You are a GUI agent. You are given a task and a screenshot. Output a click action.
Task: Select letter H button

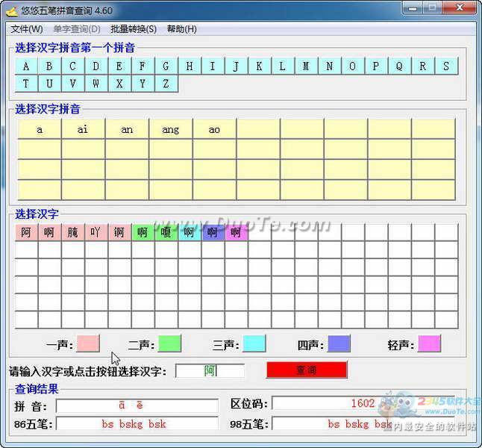click(190, 66)
